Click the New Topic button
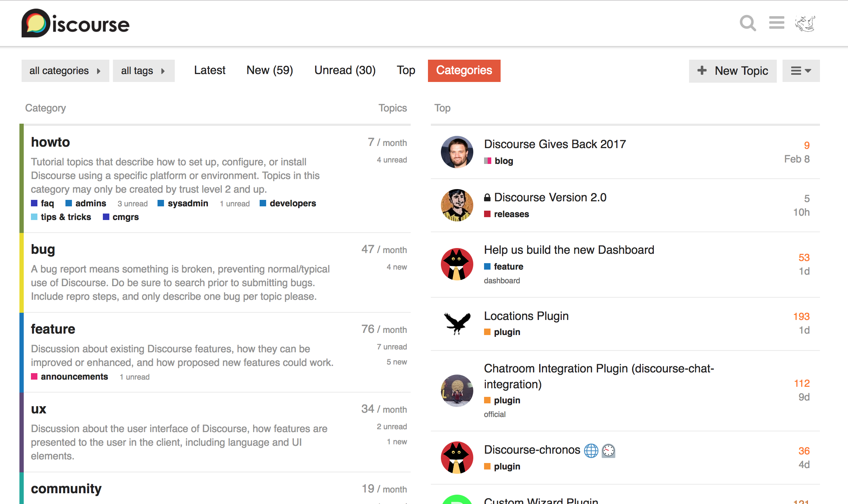This screenshot has width=848, height=504. pos(733,71)
